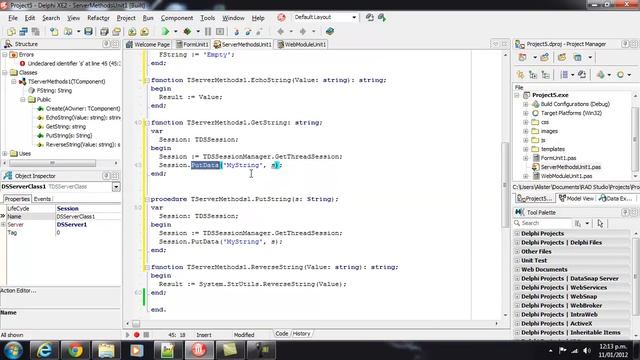Screen dimensions: 640x360
Task: Collapse the GetString function code fold
Action: click(x=146, y=122)
